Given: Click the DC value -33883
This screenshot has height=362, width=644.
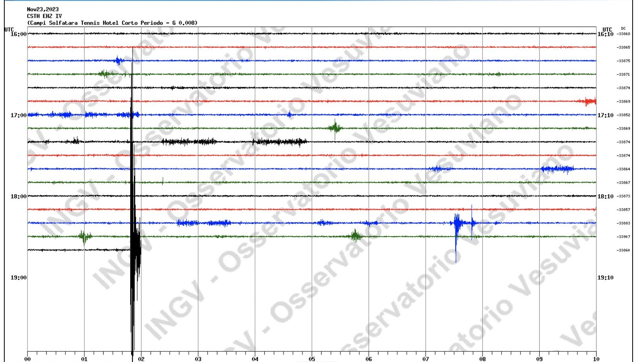Looking at the screenshot, I should [624, 223].
